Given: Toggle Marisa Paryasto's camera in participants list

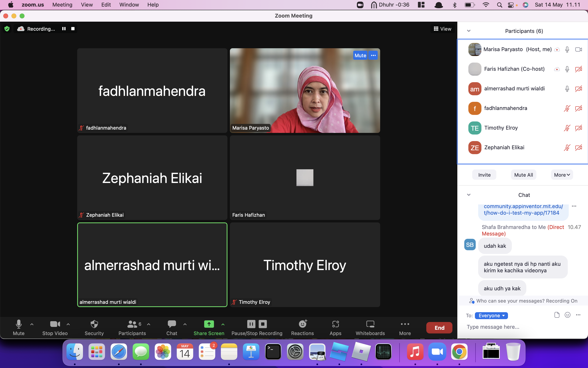Looking at the screenshot, I should click(x=579, y=49).
